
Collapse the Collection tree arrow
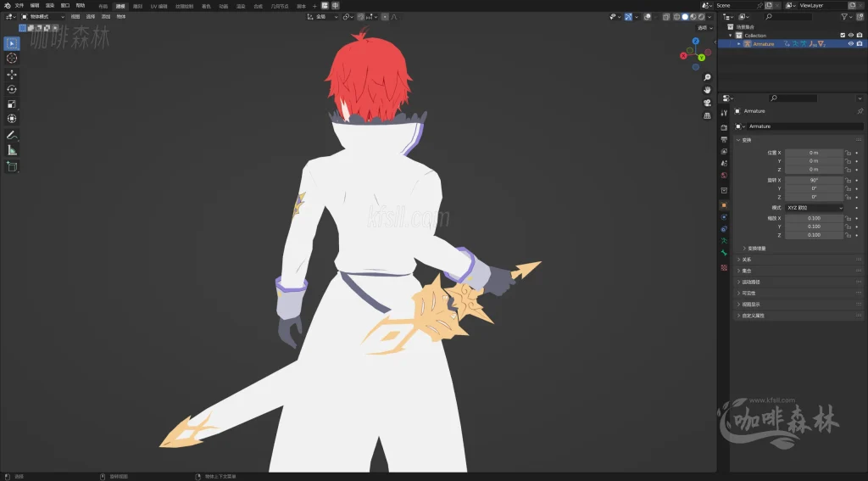[x=731, y=36]
